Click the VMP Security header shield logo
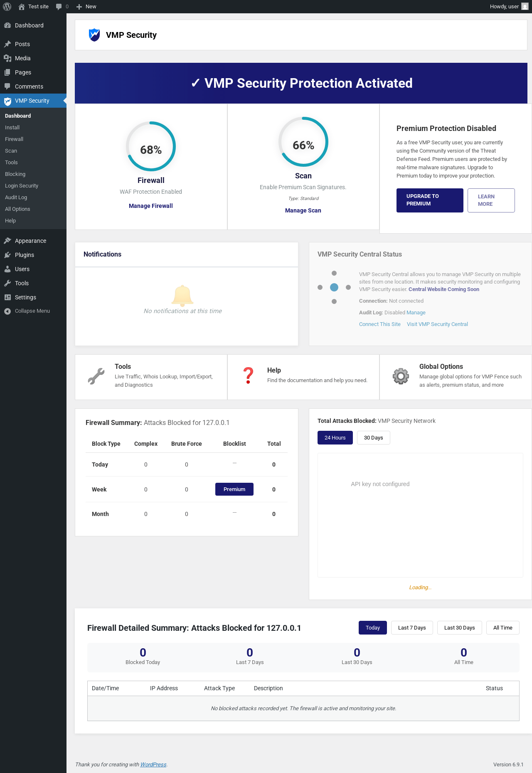532x773 pixels. 94,35
